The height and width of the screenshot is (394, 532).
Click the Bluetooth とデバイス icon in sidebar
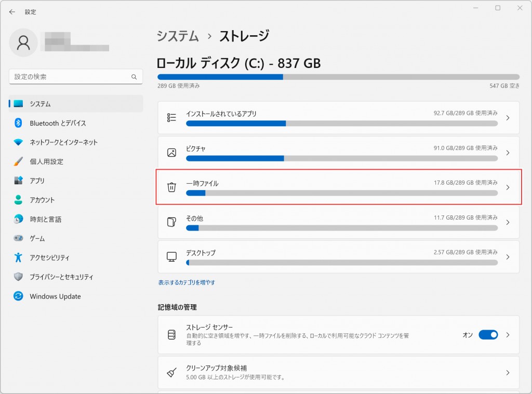(18, 123)
